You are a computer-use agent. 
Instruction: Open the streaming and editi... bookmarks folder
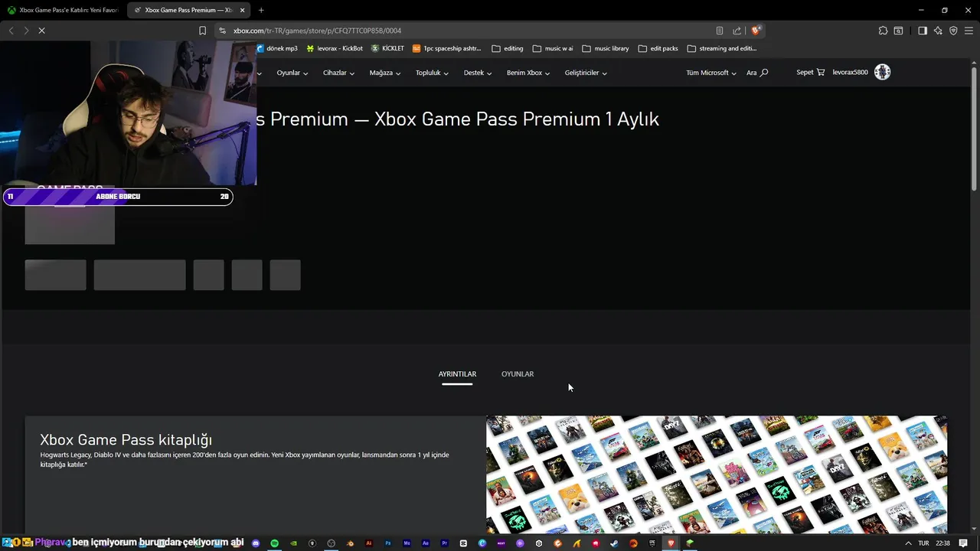coord(722,48)
